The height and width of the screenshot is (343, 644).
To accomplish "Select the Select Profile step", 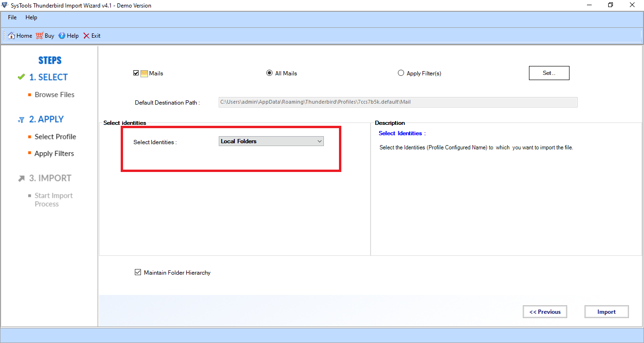I will point(55,137).
